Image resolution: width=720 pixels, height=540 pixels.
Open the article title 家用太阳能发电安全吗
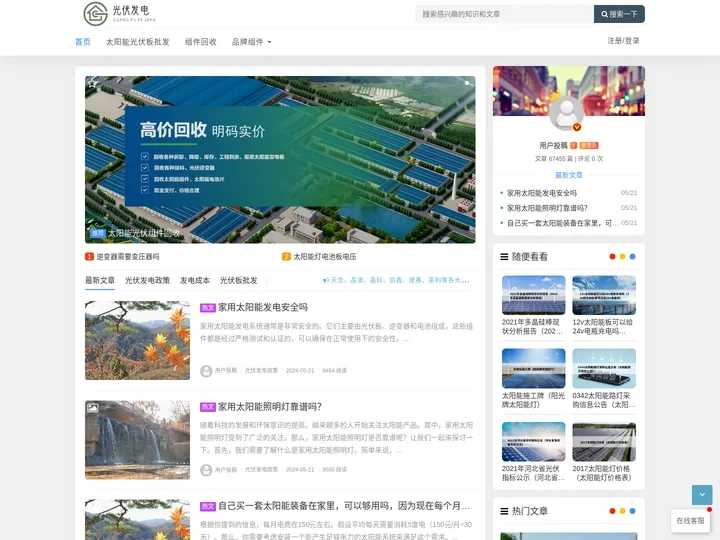pyautogui.click(x=263, y=307)
